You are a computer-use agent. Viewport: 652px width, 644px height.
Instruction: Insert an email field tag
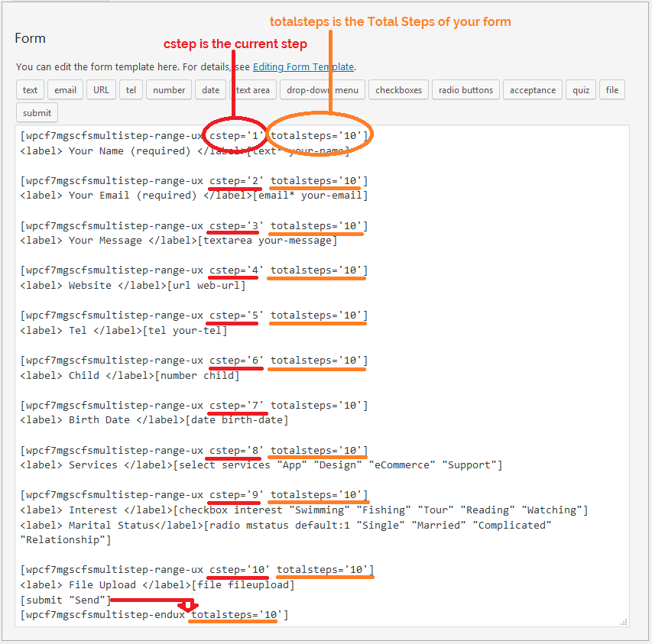pos(65,90)
